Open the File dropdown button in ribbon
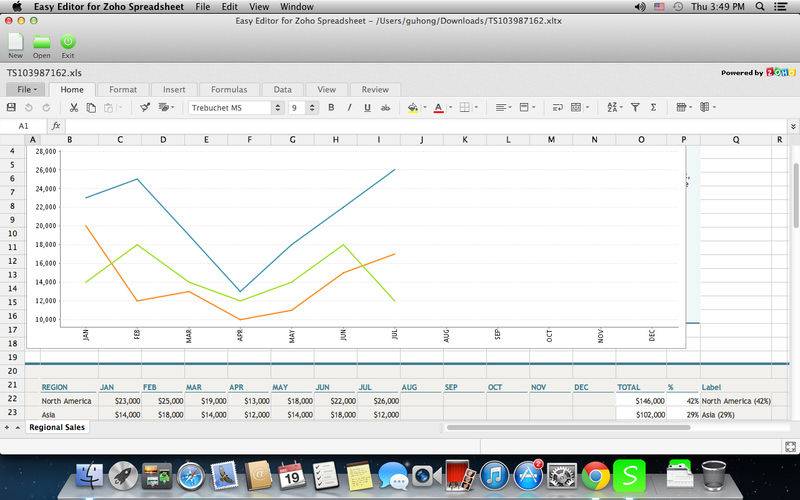Image resolution: width=800 pixels, height=500 pixels. [26, 89]
